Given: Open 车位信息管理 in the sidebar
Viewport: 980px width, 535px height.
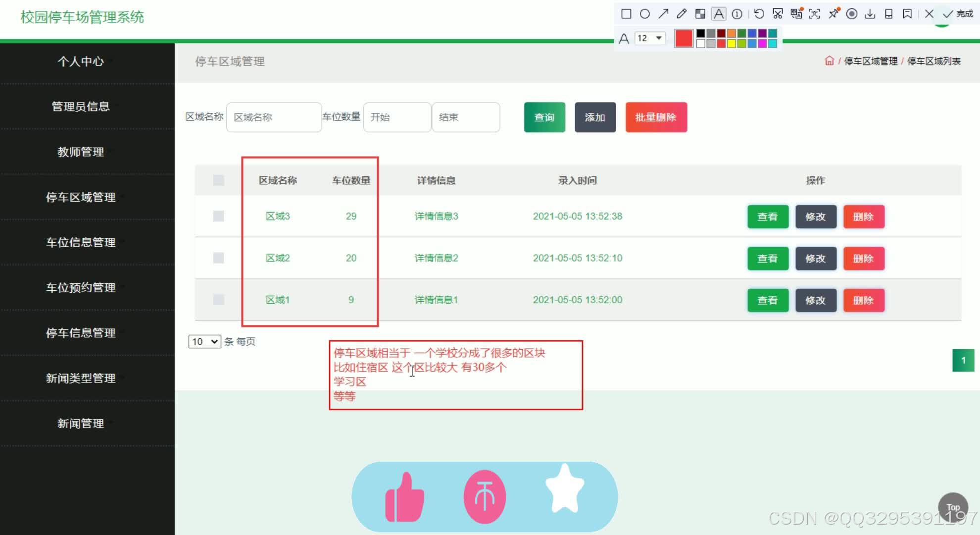Looking at the screenshot, I should pyautogui.click(x=81, y=242).
